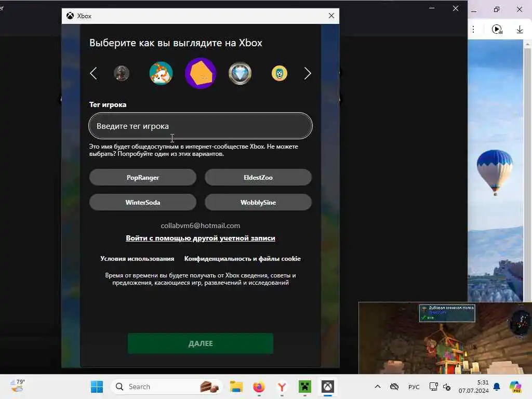Choose the WinterSoda suggested gamertag

(x=143, y=203)
